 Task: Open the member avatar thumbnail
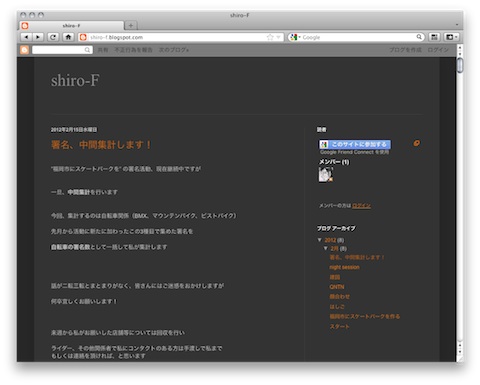326,174
